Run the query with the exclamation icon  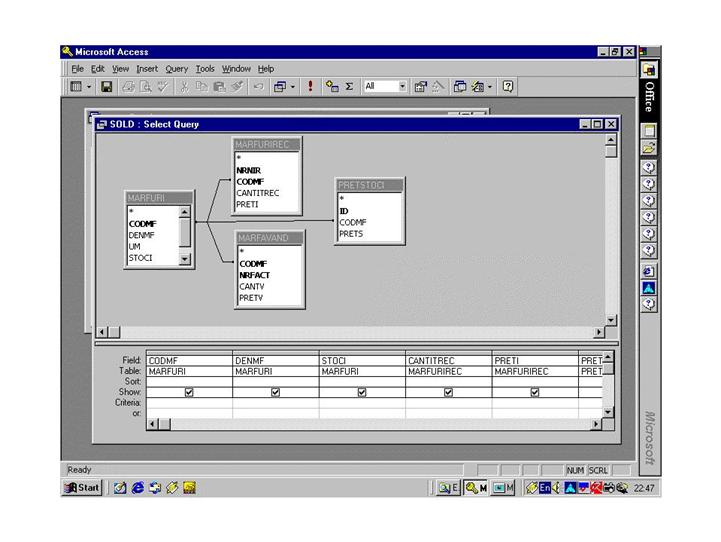point(310,87)
